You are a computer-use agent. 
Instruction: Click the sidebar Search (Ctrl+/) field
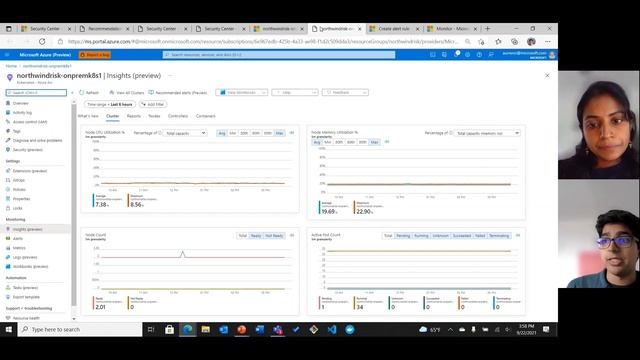[x=36, y=93]
